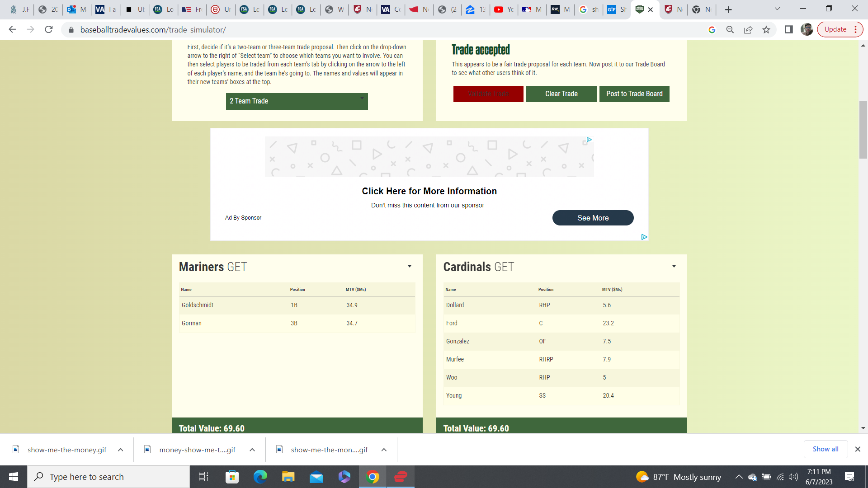Expand the Mariners GET team dropdown arrow

point(410,267)
